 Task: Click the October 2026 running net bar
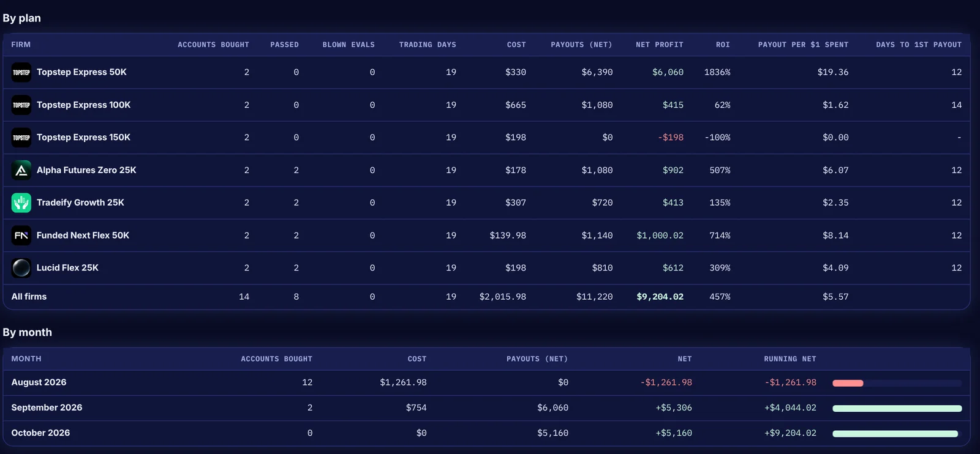897,434
